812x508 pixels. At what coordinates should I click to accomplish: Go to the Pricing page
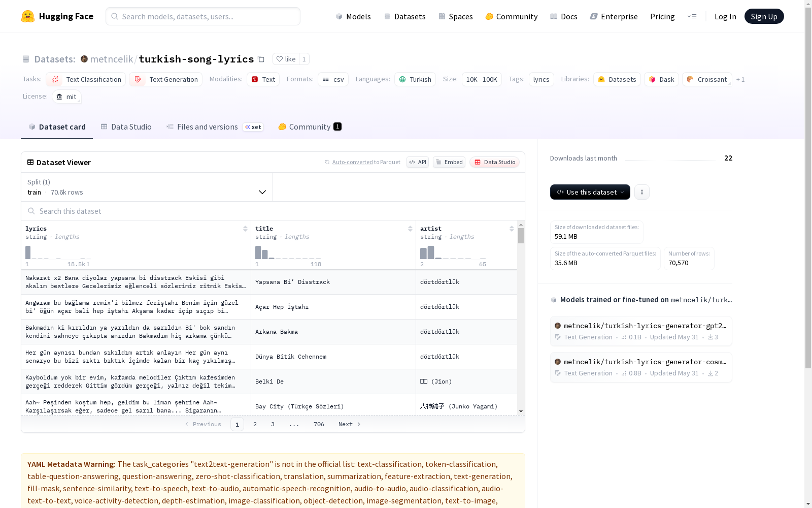coord(662,16)
